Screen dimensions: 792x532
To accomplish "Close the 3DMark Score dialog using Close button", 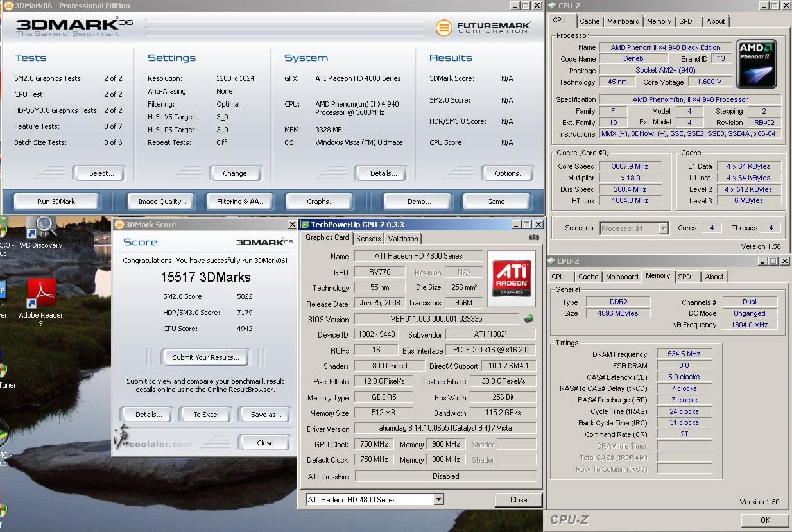I will point(265,443).
